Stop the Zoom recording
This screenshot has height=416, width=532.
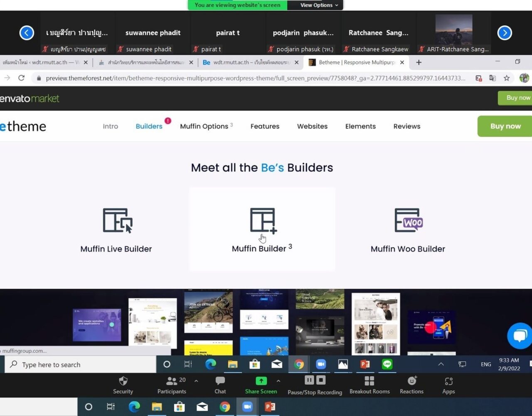click(x=321, y=380)
